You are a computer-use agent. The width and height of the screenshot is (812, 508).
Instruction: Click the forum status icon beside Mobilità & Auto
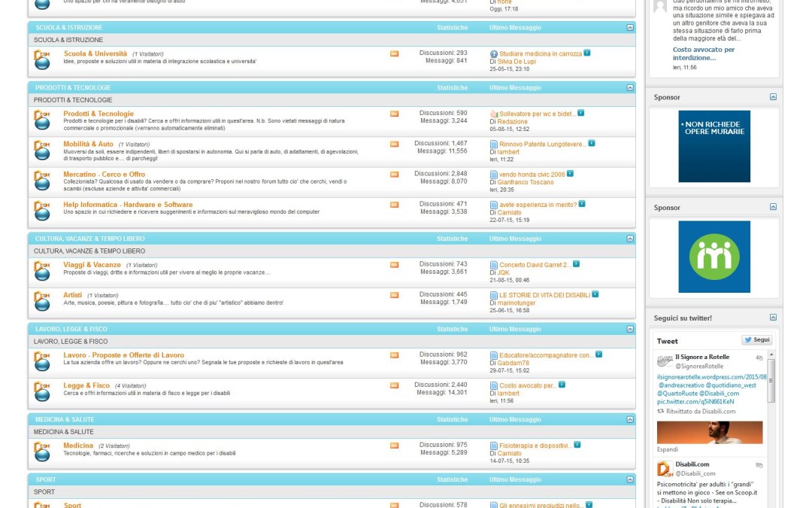pos(41,151)
